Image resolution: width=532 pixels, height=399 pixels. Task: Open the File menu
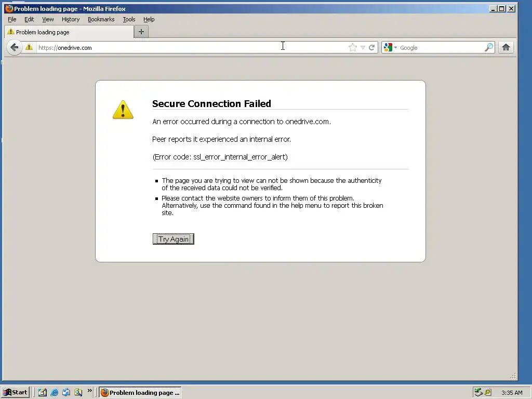pos(12,19)
